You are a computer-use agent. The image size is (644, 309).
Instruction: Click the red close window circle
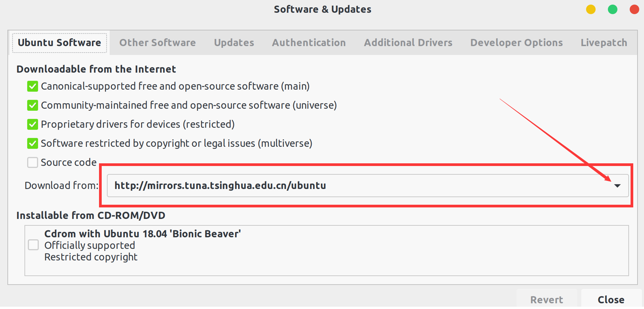(x=634, y=9)
